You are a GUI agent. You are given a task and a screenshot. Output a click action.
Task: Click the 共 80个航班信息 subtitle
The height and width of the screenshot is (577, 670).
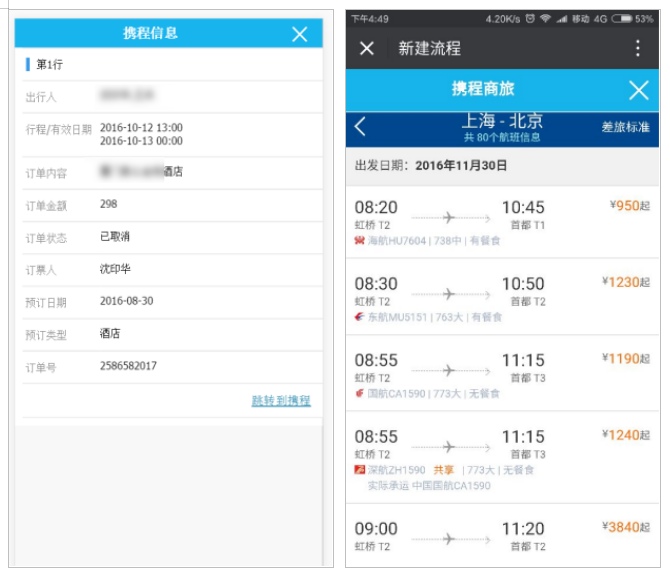[x=502, y=137]
